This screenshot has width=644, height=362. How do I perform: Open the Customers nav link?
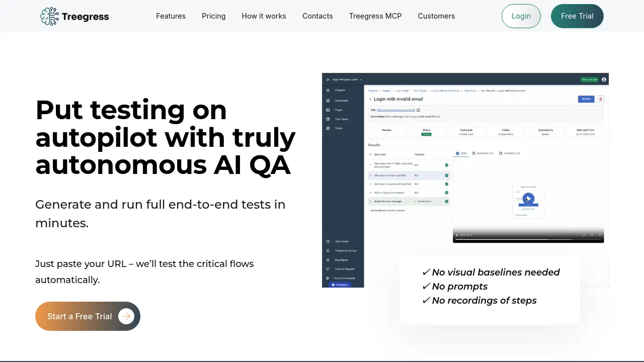436,16
